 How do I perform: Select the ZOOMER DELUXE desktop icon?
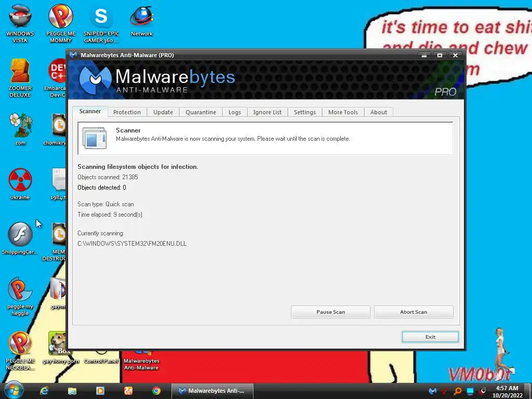pyautogui.click(x=20, y=78)
